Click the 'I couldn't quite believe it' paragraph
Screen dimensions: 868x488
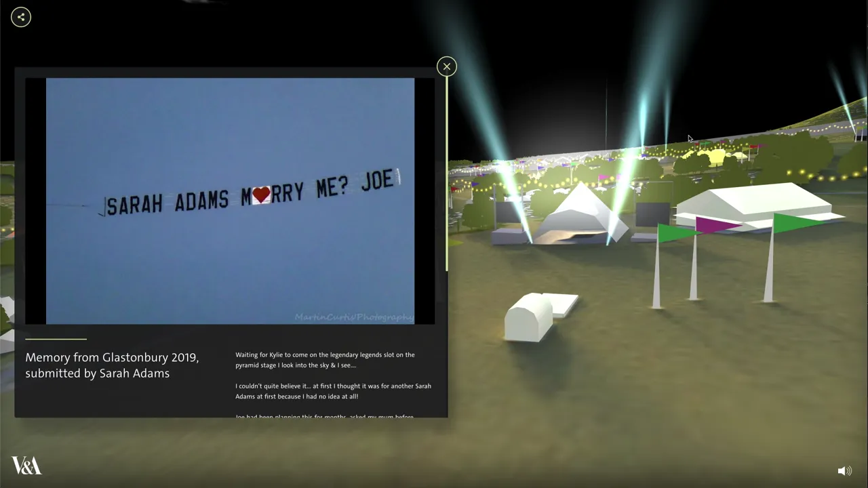(x=333, y=391)
